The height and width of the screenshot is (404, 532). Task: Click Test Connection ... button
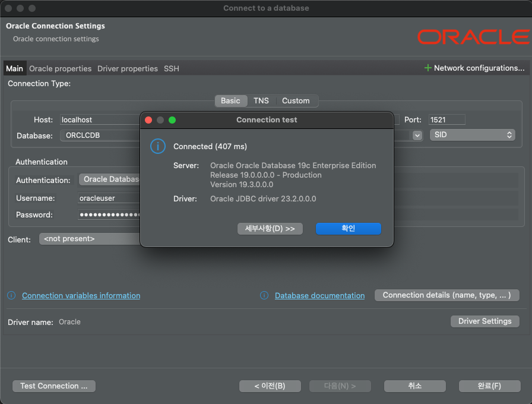(x=54, y=386)
